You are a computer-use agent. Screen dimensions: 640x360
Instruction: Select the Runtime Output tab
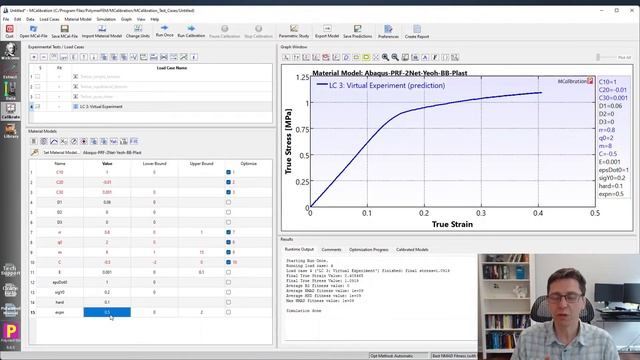click(299, 249)
